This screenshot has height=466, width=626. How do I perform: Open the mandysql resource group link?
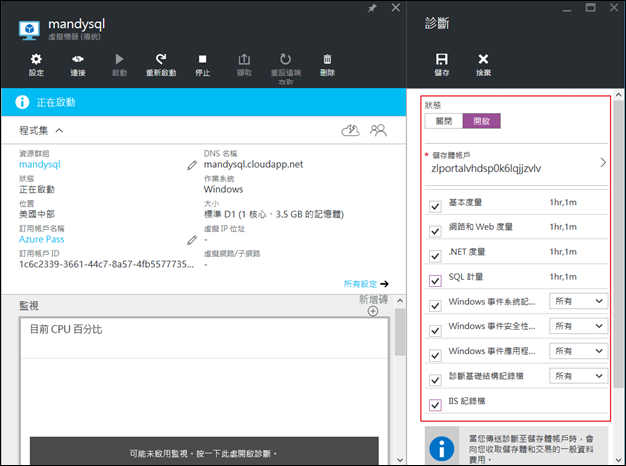pos(40,165)
